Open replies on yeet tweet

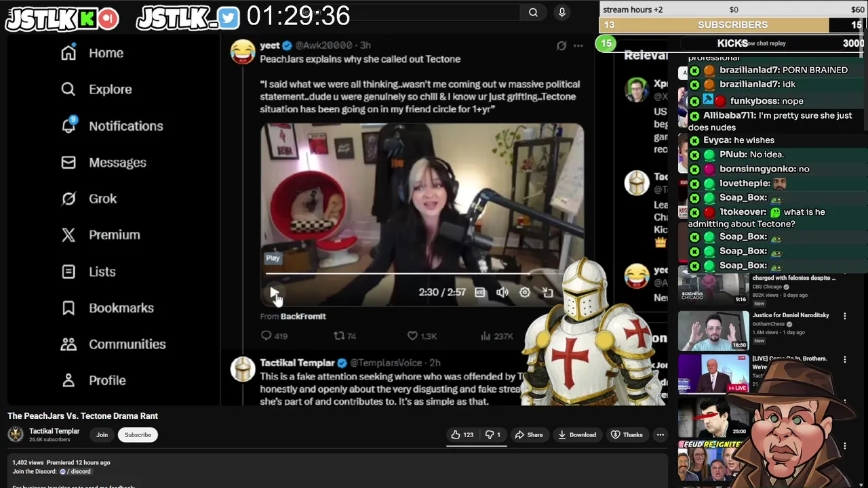[x=274, y=335]
